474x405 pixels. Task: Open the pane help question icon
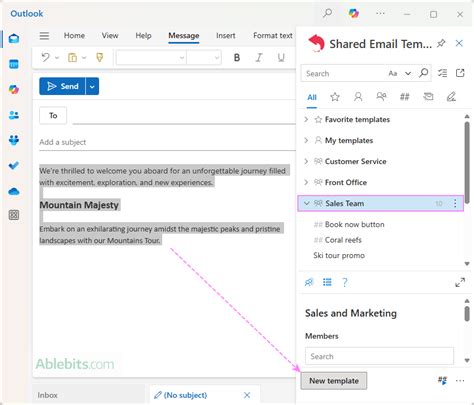click(x=345, y=282)
